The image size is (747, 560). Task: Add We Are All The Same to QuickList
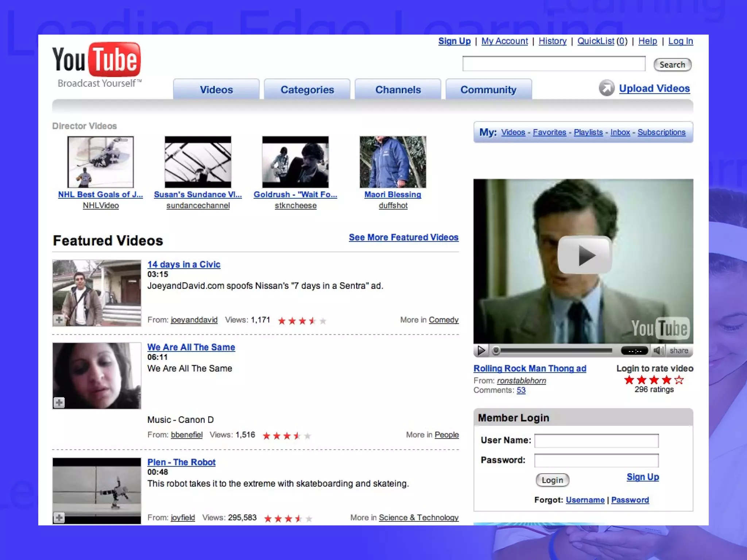point(59,402)
